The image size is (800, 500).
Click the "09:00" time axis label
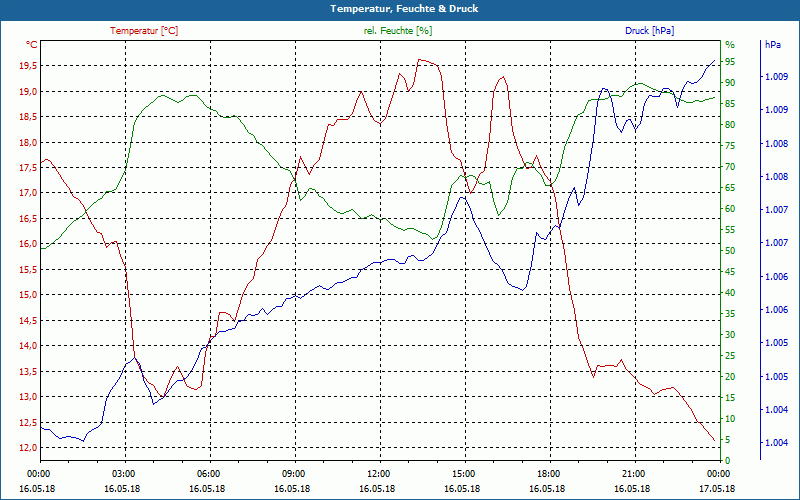[293, 473]
